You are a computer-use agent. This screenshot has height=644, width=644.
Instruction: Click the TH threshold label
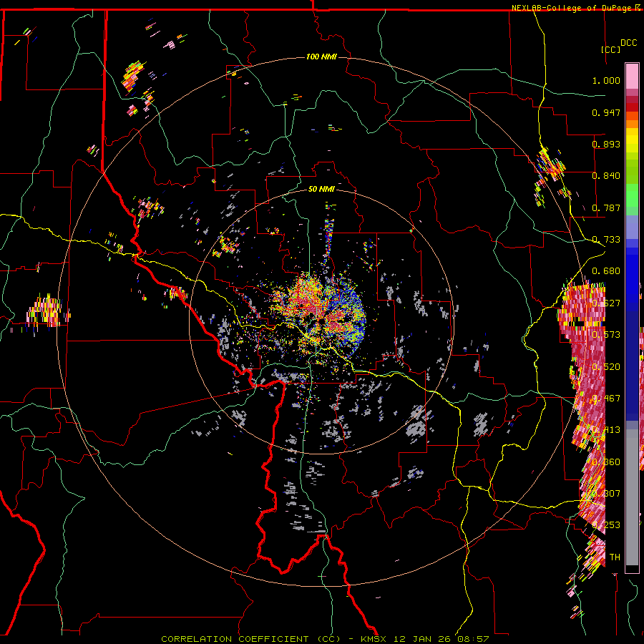tap(615, 557)
